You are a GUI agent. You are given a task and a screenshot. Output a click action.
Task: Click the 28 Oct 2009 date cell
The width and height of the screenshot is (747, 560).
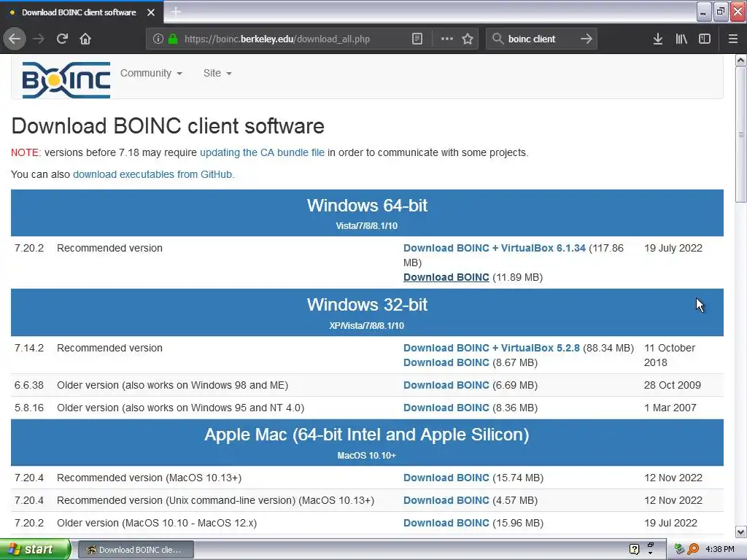[x=672, y=385]
